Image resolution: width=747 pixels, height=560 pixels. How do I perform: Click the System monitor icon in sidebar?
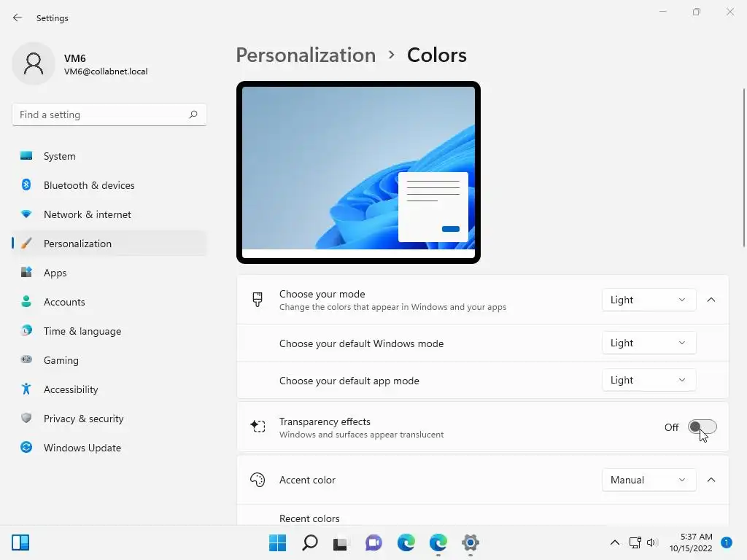coord(26,156)
